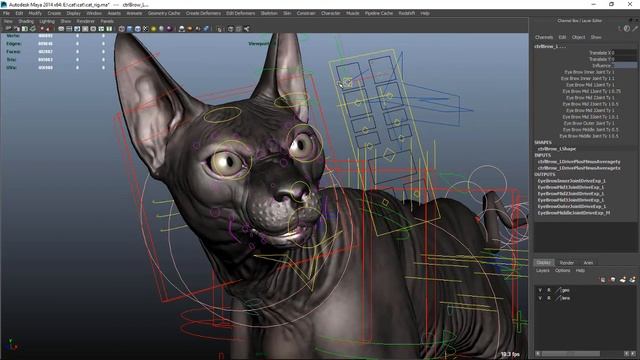The width and height of the screenshot is (640, 360).
Task: Click the purple sphere viewport icon
Action: click(x=169, y=29)
